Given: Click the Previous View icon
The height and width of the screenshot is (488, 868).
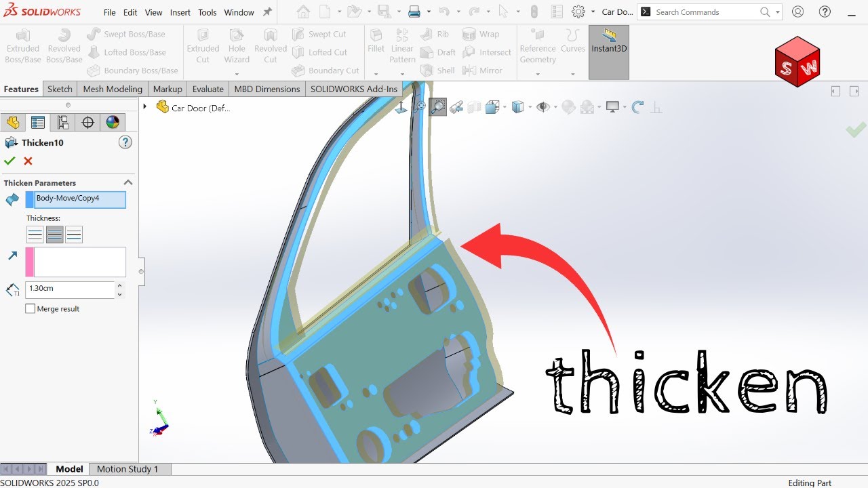Looking at the screenshot, I should pos(456,106).
